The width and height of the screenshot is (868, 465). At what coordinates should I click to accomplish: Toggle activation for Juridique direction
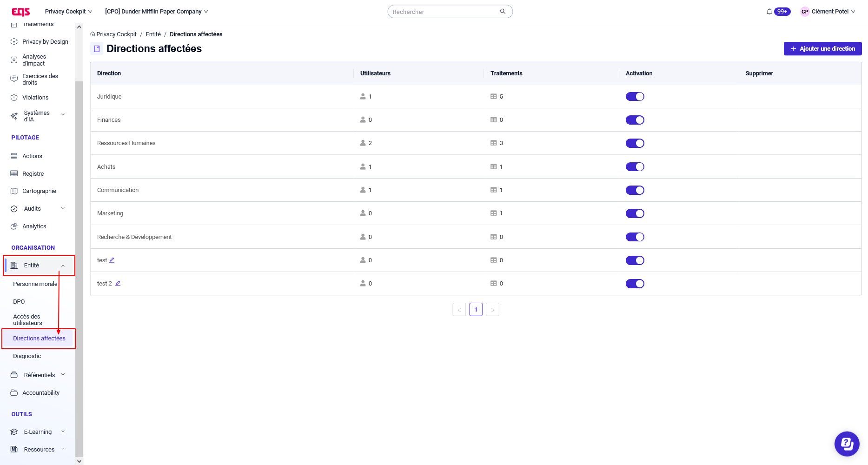pyautogui.click(x=635, y=97)
